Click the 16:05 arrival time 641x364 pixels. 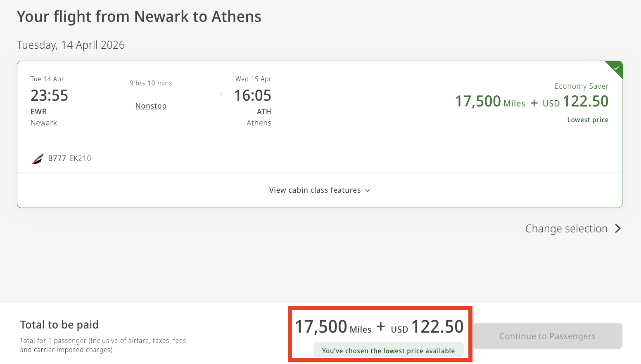(253, 96)
